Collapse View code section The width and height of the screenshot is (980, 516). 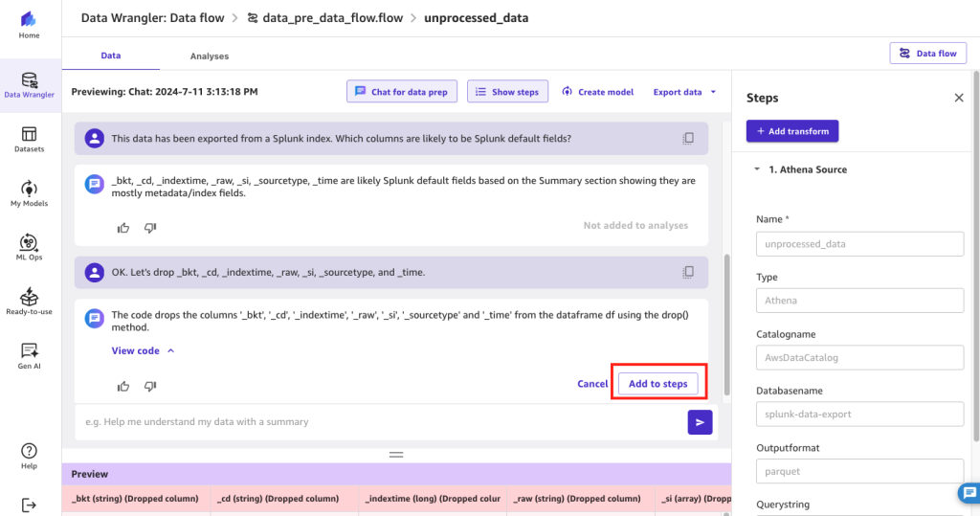click(x=144, y=351)
